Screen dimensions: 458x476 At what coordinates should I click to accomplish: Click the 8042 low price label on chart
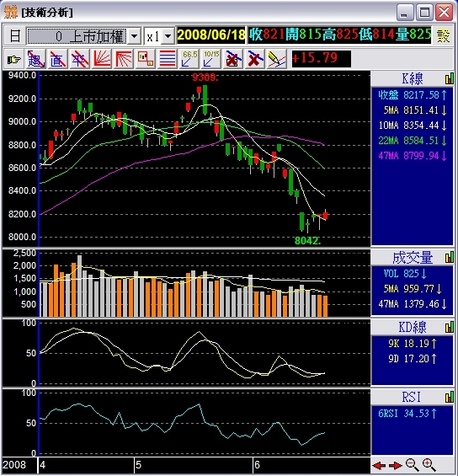pyautogui.click(x=307, y=241)
